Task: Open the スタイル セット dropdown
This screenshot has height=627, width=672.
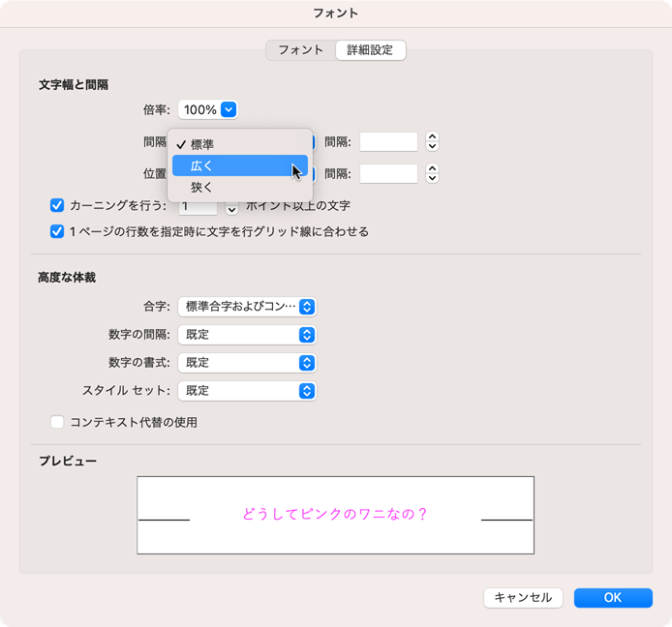Action: coord(247,391)
